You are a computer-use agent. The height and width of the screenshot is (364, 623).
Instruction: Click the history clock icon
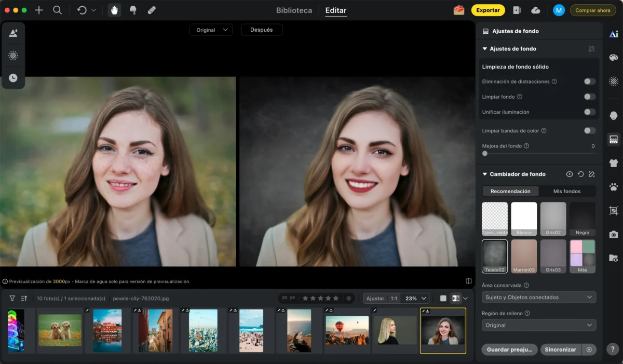(x=13, y=78)
